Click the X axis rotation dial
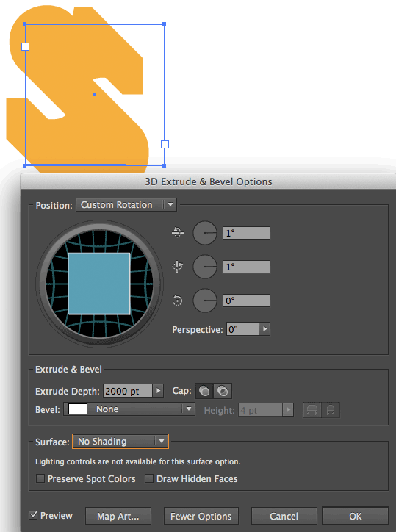Viewport: 396px width, 532px height. (205, 233)
